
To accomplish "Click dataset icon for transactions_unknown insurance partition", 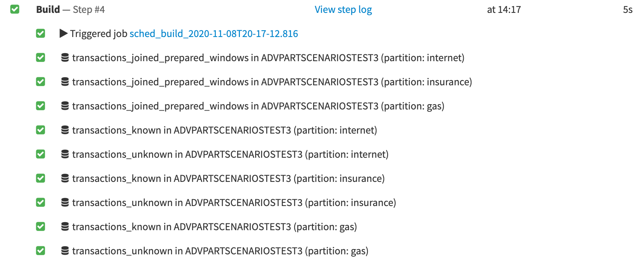I will point(65,202).
